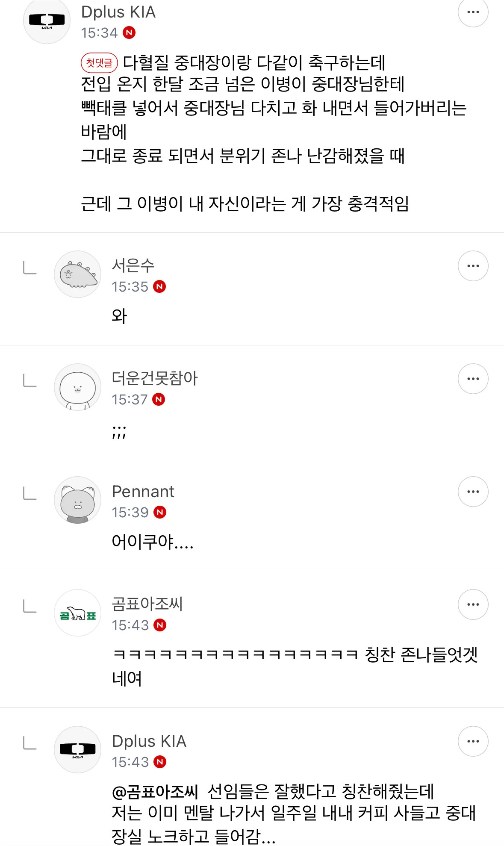Open more options for 곰표아조씨's comment
504x846 pixels.
473,604
